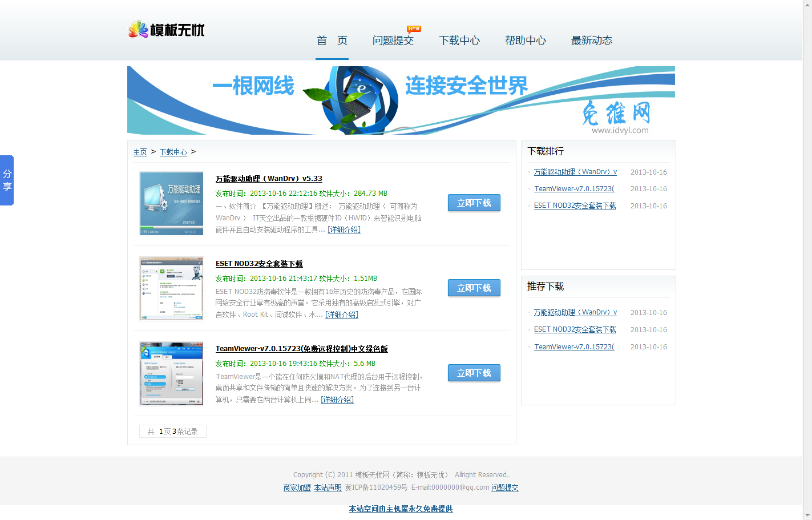
Task: Open the ESET NOD32 screenshot thumbnail
Action: pyautogui.click(x=172, y=289)
